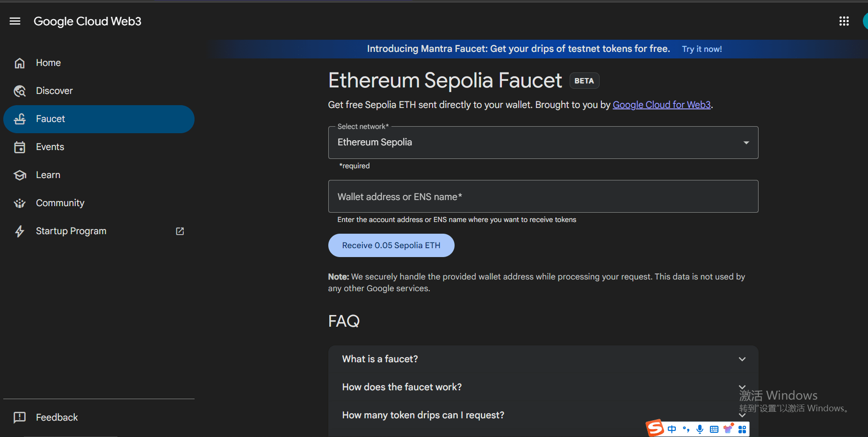Open the Google apps grid icon
The height and width of the screenshot is (437, 868).
click(x=844, y=21)
